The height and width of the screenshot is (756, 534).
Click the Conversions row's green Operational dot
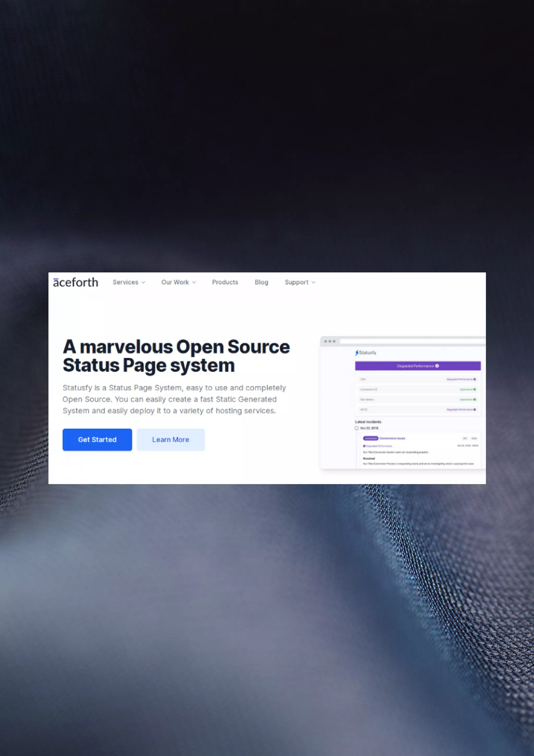(475, 390)
